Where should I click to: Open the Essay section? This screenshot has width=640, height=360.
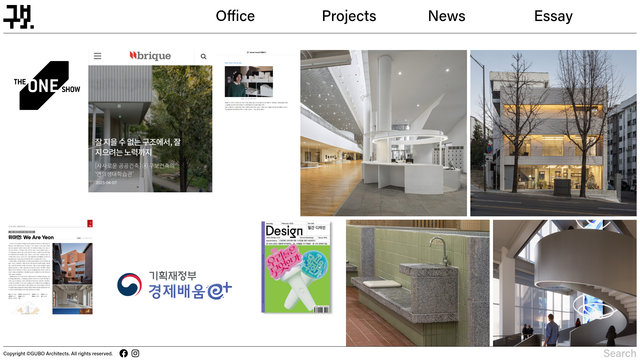pyautogui.click(x=553, y=16)
